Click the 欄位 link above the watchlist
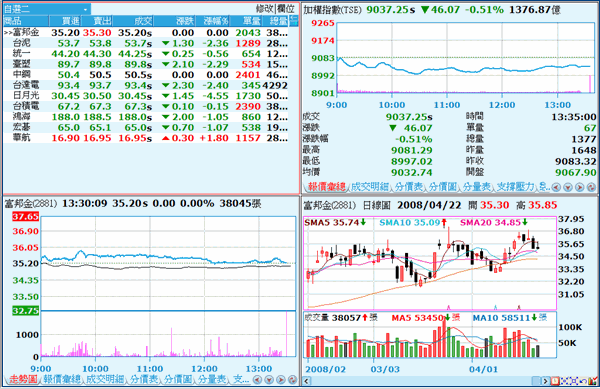 (286, 9)
